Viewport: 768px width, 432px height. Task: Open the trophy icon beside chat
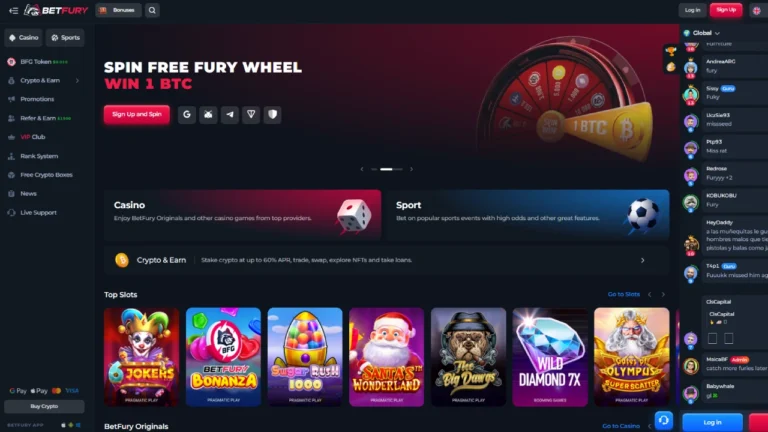[671, 50]
